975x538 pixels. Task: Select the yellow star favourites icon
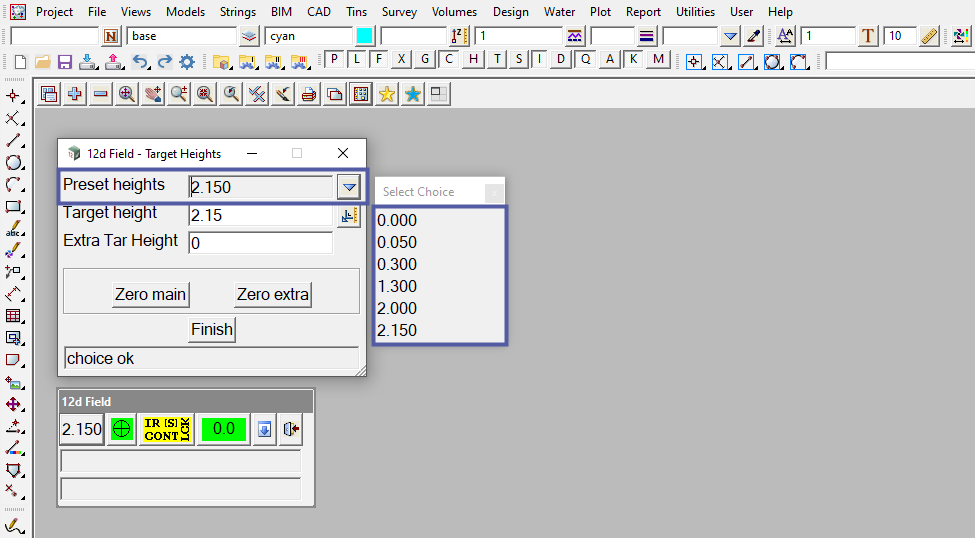point(387,95)
